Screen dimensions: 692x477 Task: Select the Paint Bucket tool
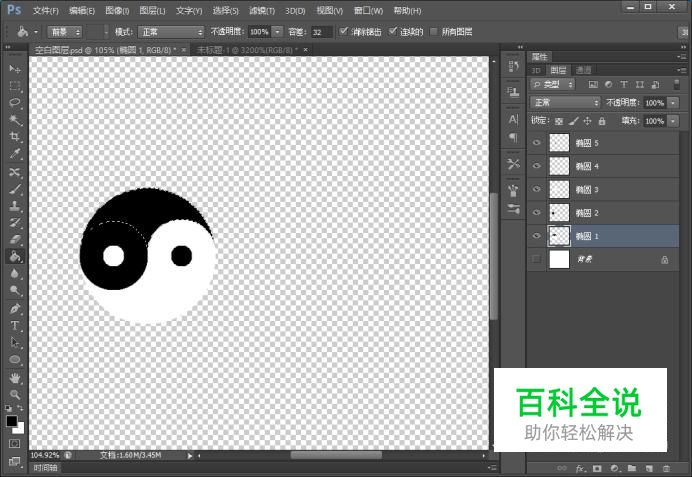pyautogui.click(x=15, y=256)
